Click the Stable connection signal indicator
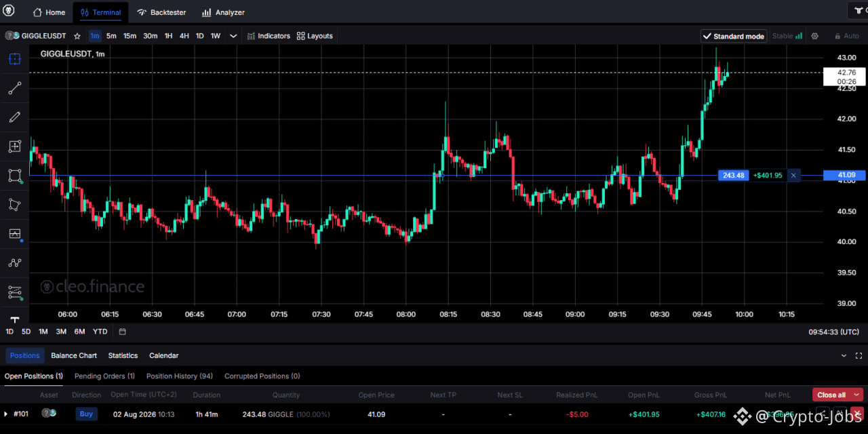Screen dimensions: 868x434 pyautogui.click(x=787, y=36)
